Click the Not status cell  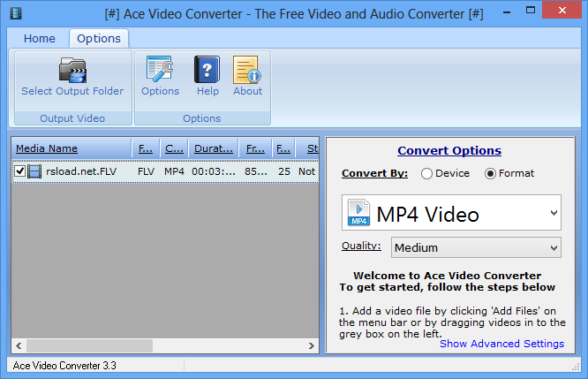click(306, 171)
